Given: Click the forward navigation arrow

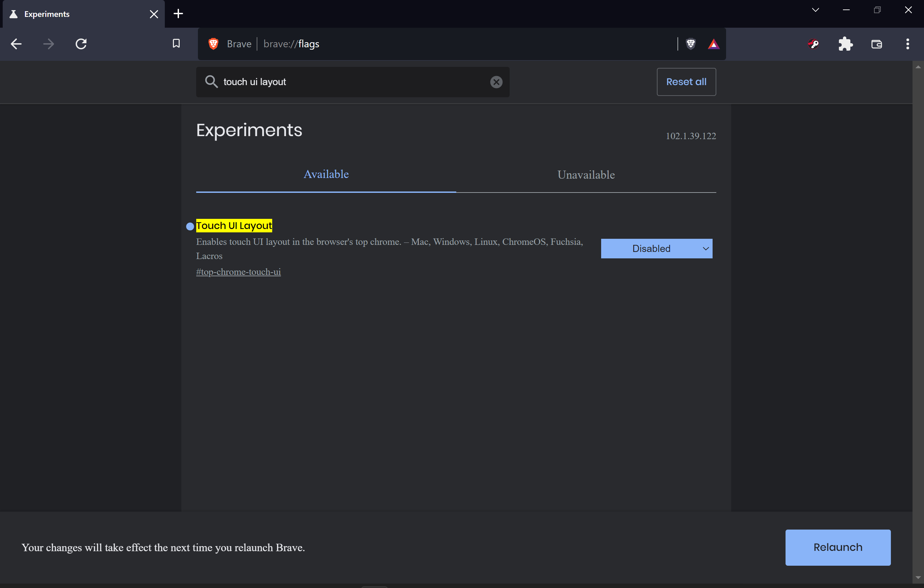Looking at the screenshot, I should [49, 44].
